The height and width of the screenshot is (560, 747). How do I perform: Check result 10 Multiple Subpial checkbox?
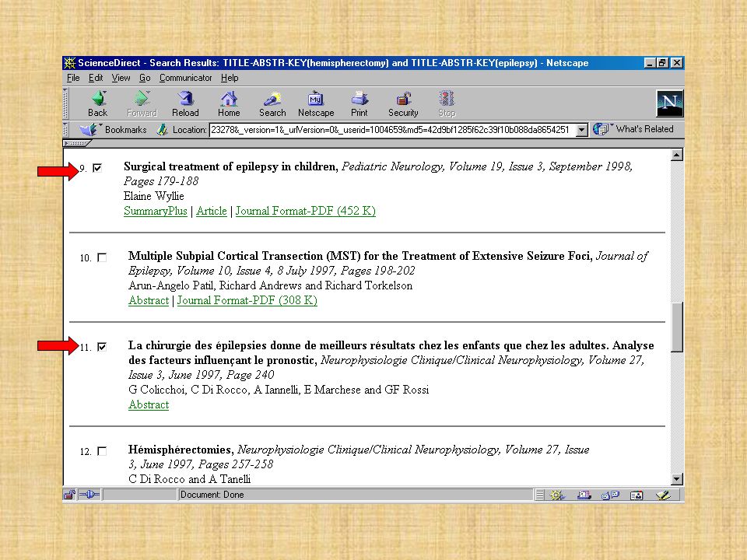pos(102,257)
